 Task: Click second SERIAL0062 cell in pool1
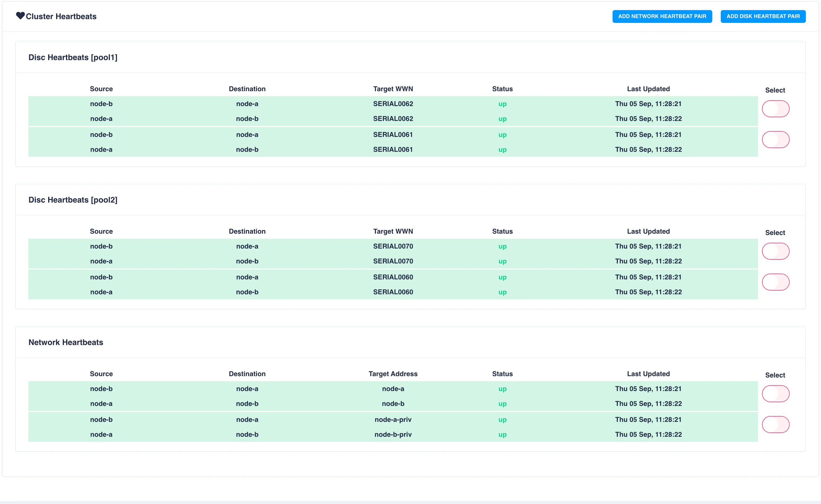click(393, 119)
